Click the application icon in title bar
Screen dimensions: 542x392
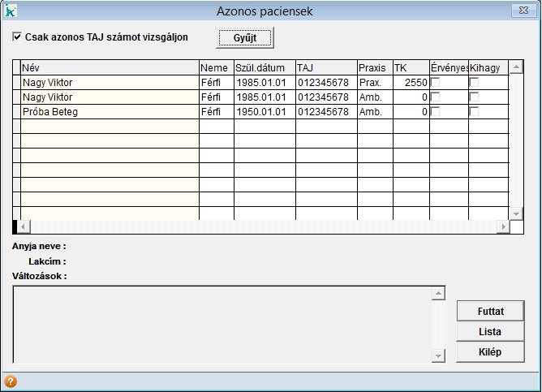click(x=11, y=11)
